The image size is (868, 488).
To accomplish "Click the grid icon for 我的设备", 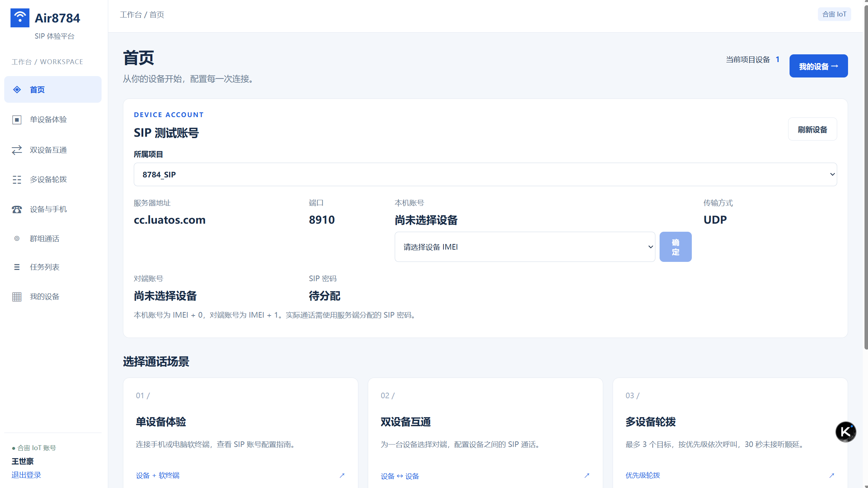I will point(17,297).
